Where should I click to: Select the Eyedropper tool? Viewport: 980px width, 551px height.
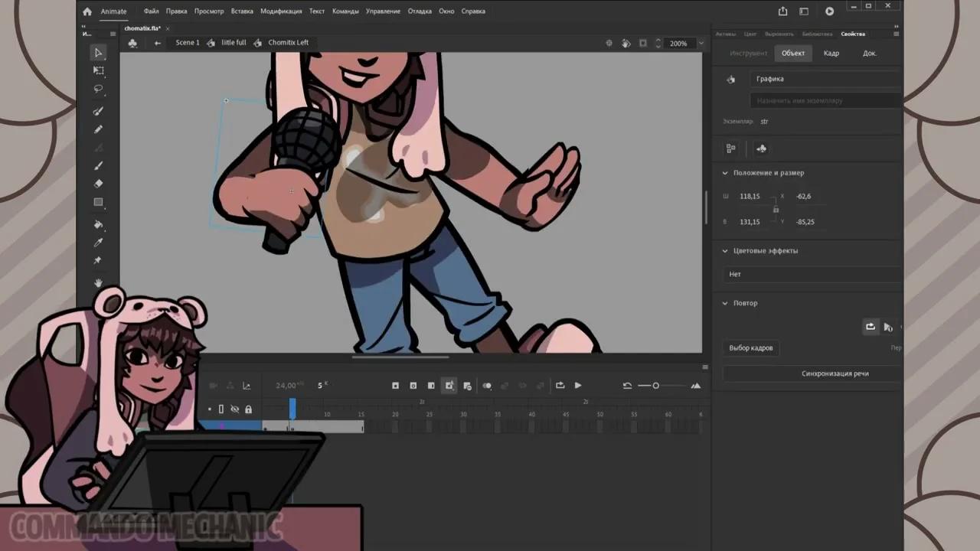[x=98, y=243]
